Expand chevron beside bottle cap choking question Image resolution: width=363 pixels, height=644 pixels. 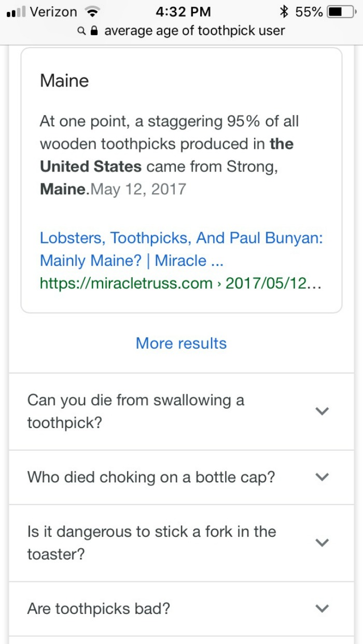pyautogui.click(x=322, y=477)
